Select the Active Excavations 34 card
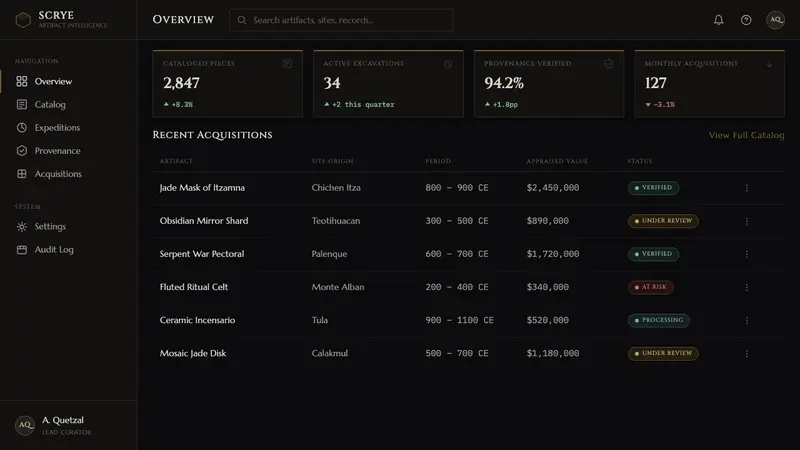 [x=388, y=84]
